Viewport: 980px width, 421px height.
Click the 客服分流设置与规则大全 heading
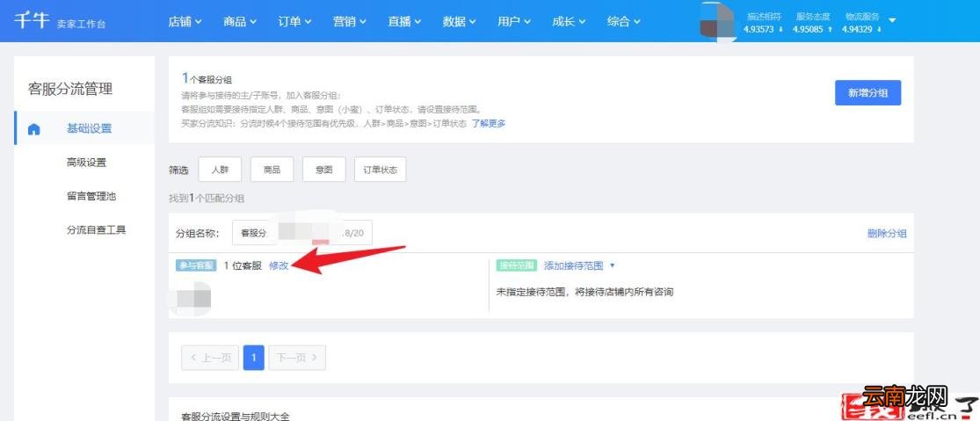[236, 415]
